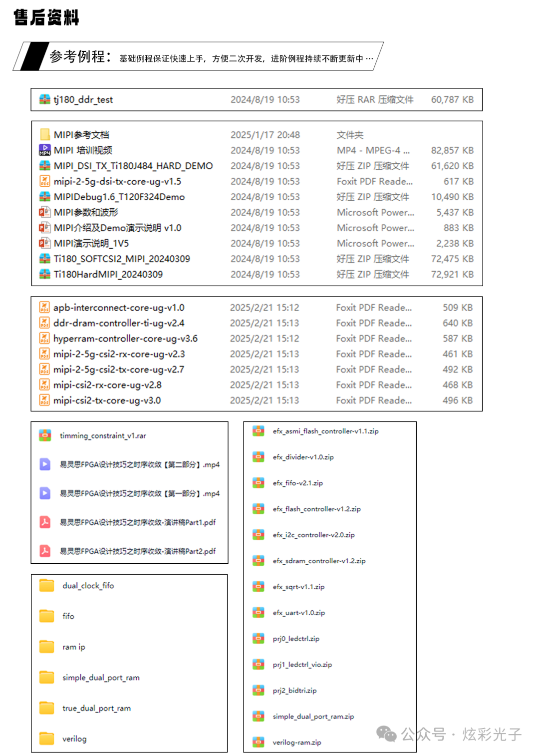Select the ddr-dram-controller-ti-ug-v2.4 row
Image resolution: width=539 pixels, height=756 pixels.
coord(257,323)
